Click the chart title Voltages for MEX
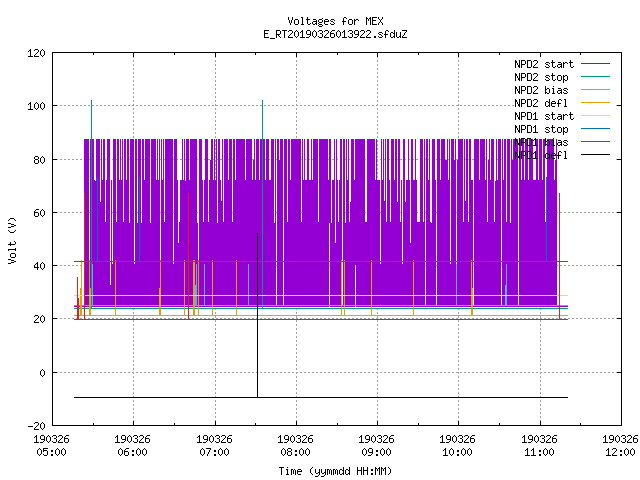The image size is (640, 480). coord(335,21)
